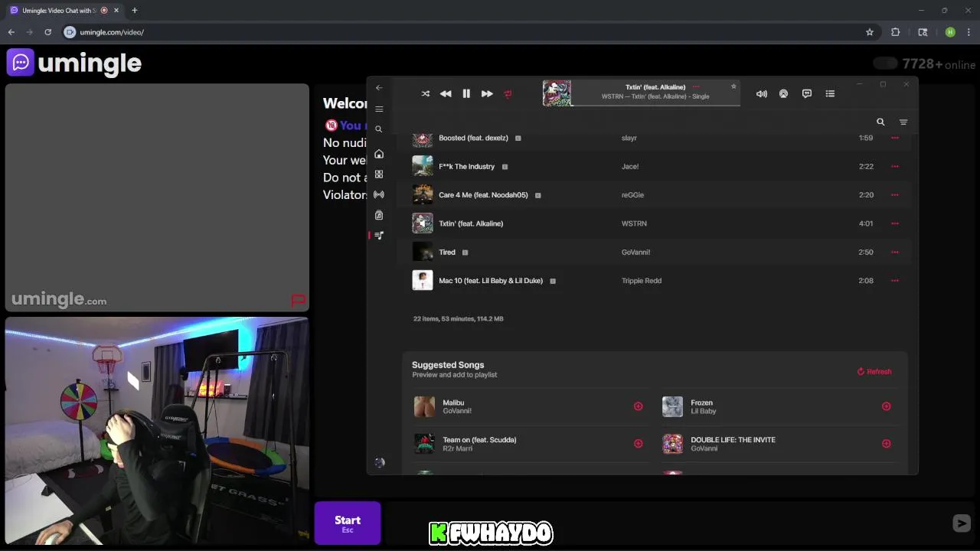Toggle the Umingle online switch
Image resolution: width=980 pixels, height=551 pixels.
click(x=885, y=64)
